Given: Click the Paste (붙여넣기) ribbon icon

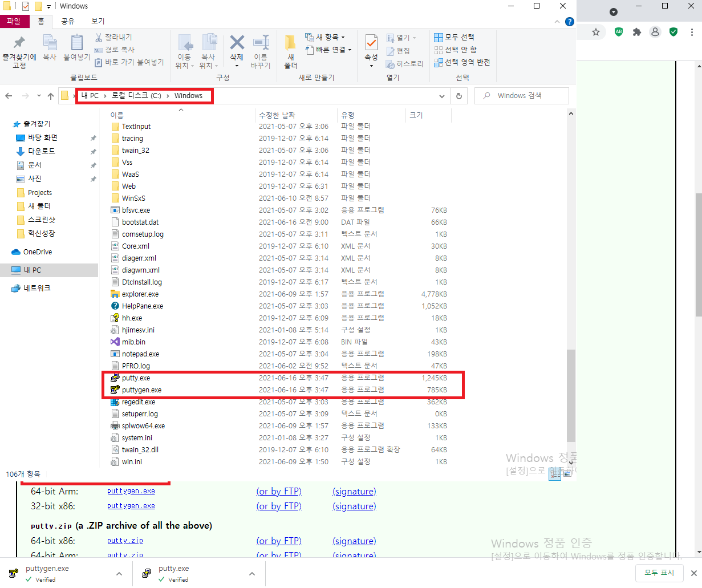Looking at the screenshot, I should 77,42.
